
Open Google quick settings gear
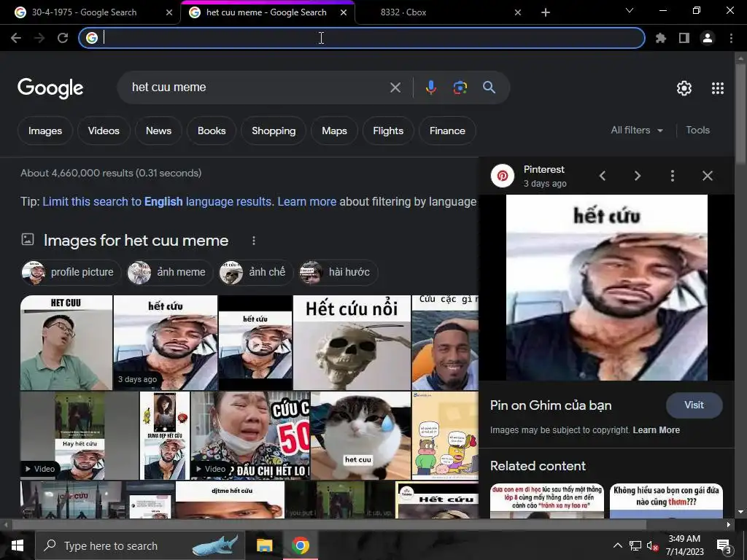pos(684,88)
